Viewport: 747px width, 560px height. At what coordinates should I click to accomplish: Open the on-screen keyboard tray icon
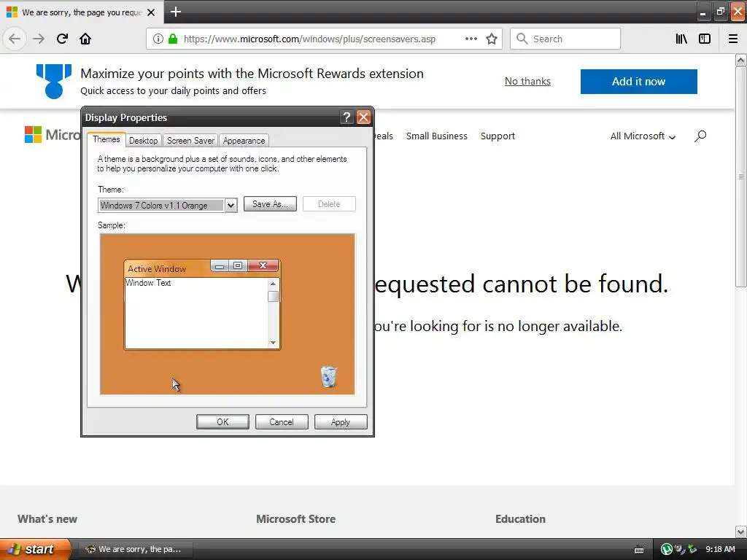(x=639, y=550)
